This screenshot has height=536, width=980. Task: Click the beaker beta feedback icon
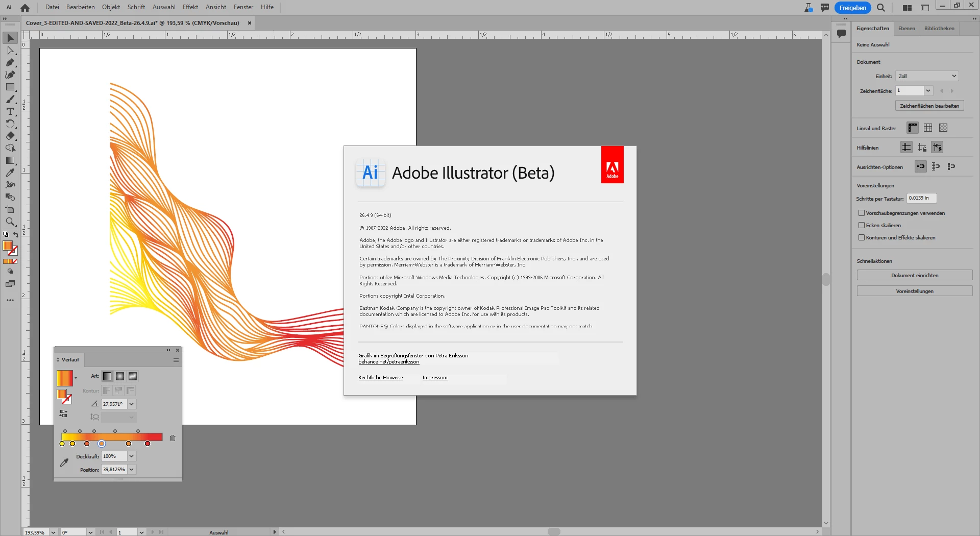click(x=808, y=8)
